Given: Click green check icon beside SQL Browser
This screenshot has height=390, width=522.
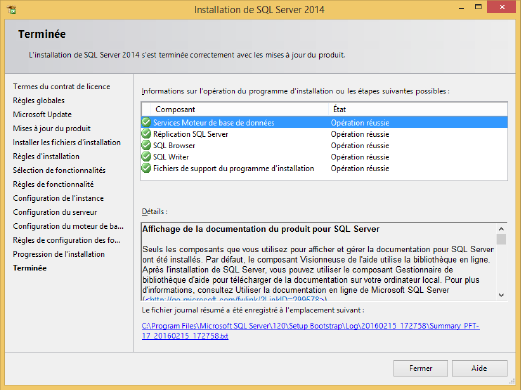Looking at the screenshot, I should click(146, 145).
